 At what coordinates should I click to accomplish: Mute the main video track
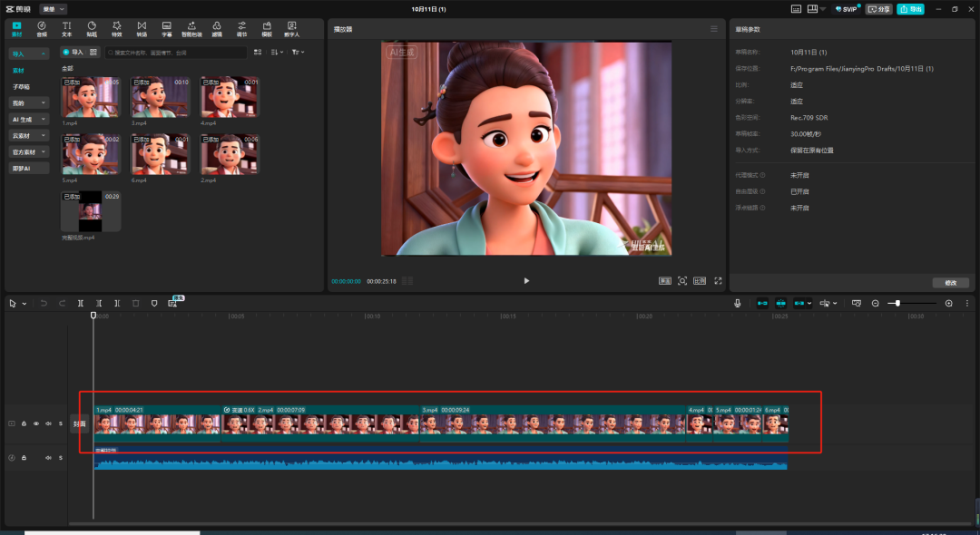48,423
